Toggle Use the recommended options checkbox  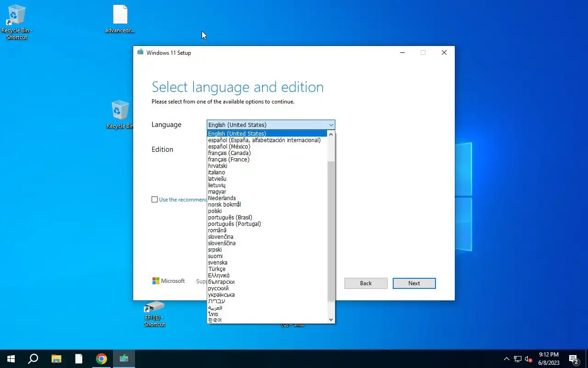tap(155, 200)
